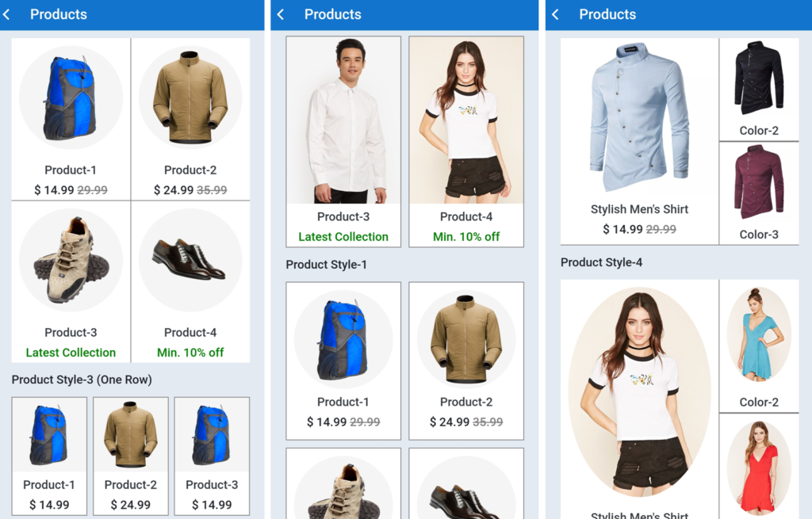Screen dimensions: 812x519
Task: Pick the black shirt Color-2 thumbnail
Action: (759, 78)
